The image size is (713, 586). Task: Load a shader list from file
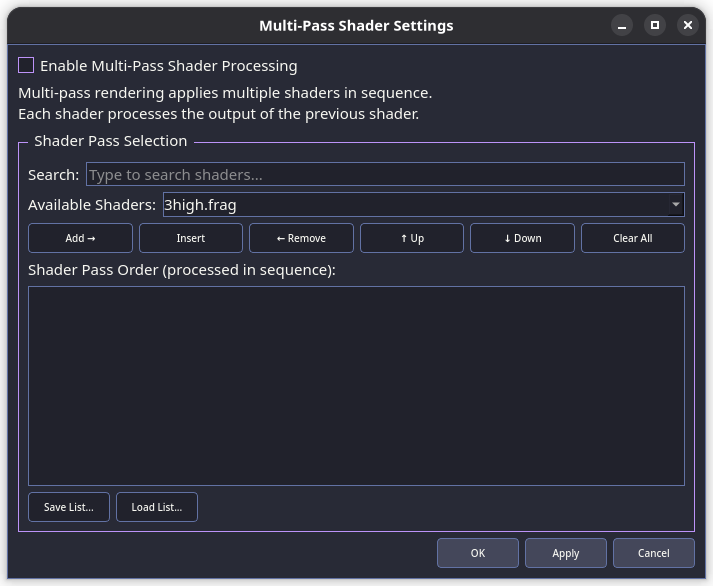157,507
